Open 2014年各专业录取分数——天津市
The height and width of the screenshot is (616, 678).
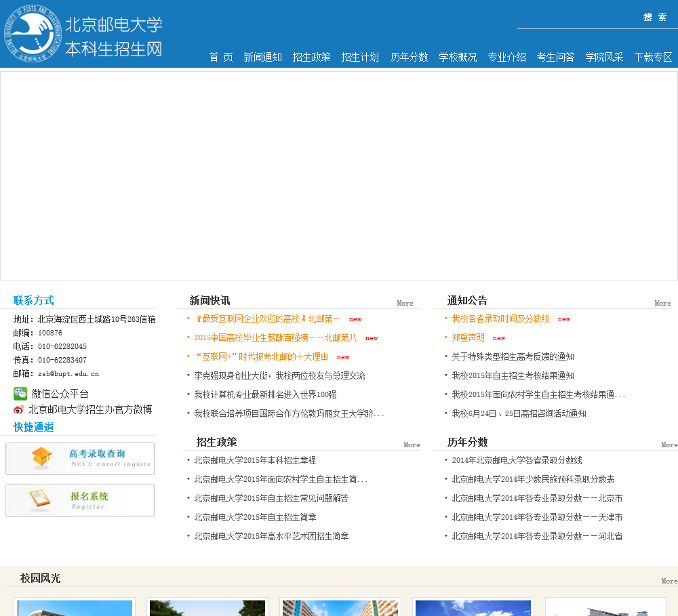(x=537, y=518)
